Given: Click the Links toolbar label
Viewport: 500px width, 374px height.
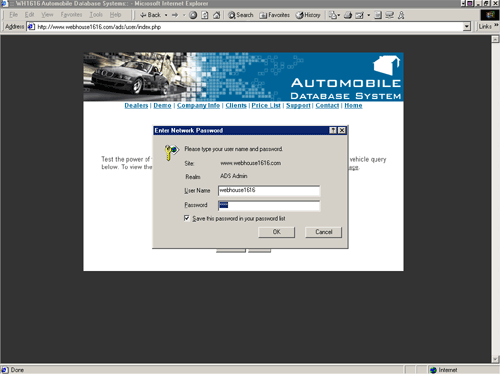Looking at the screenshot, I should click(485, 26).
